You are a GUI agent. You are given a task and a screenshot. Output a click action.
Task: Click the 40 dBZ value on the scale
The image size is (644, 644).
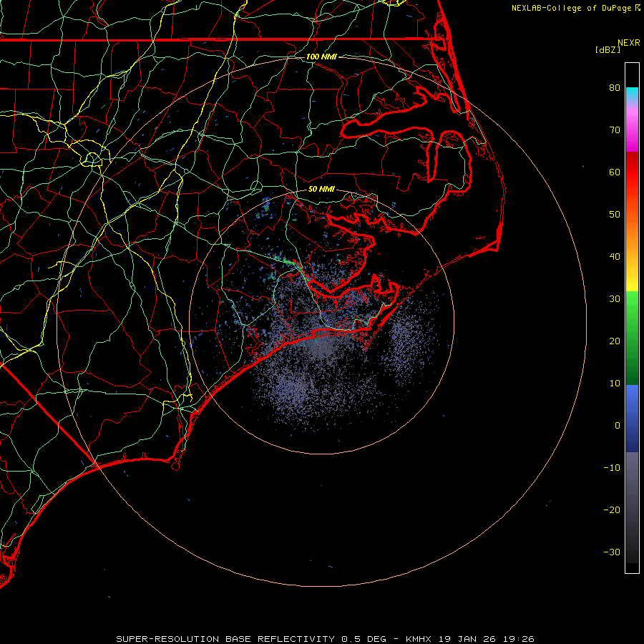(615, 256)
